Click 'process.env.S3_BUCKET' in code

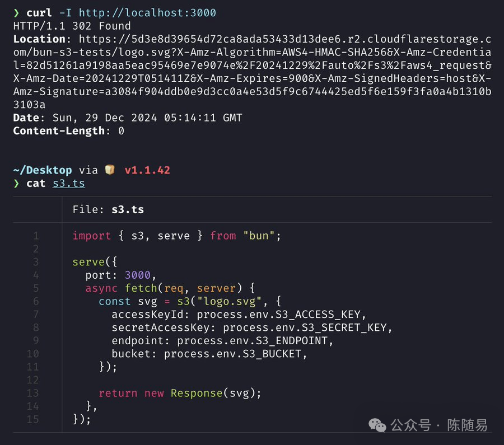233,354
